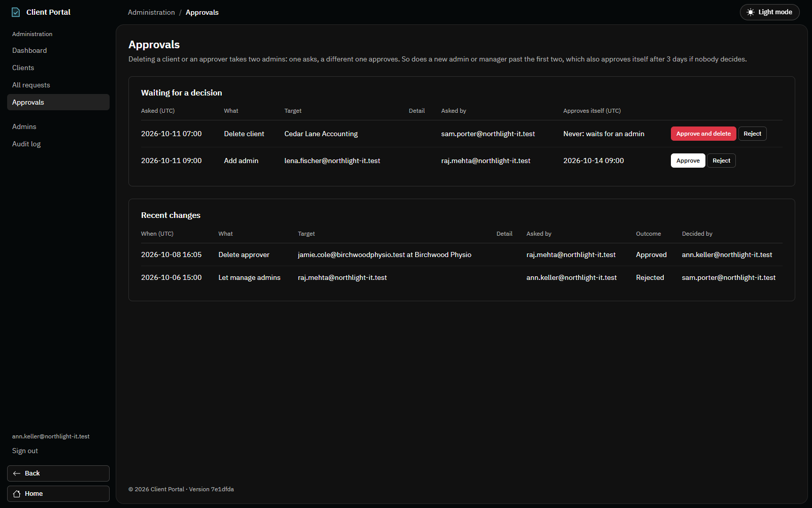
Task: Click lena.fischer@northlight-it.test target cell
Action: (x=332, y=161)
